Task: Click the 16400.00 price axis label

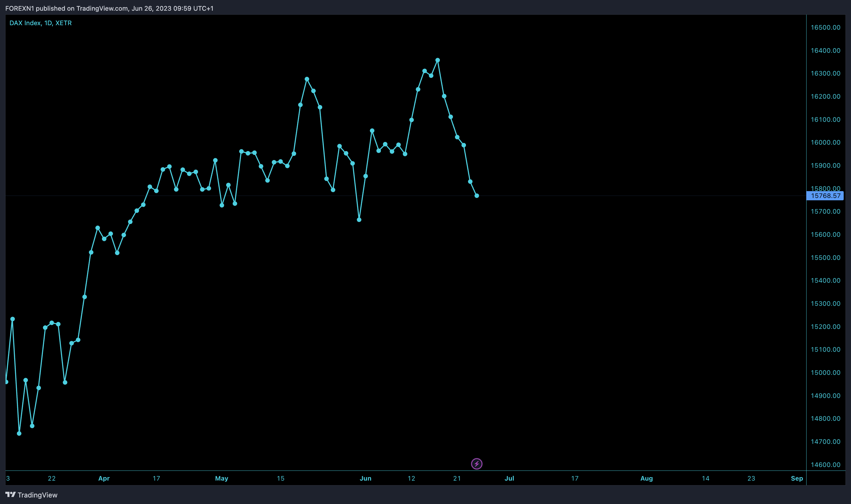Action: point(826,51)
